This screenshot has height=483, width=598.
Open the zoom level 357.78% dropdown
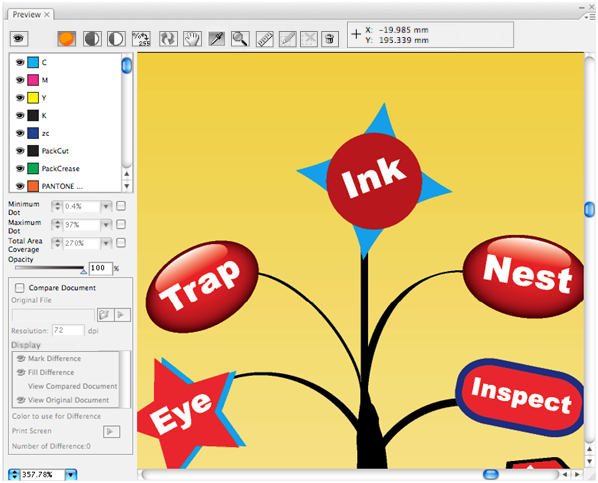click(71, 475)
